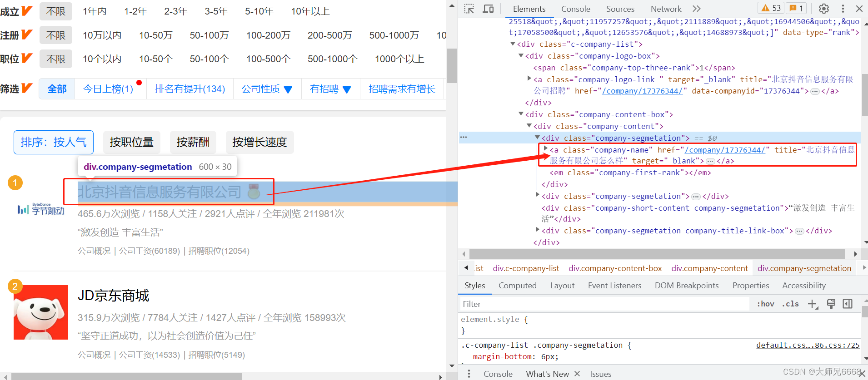Click the webpage vertical scrollbar thumb
This screenshot has height=380, width=868.
(x=452, y=66)
